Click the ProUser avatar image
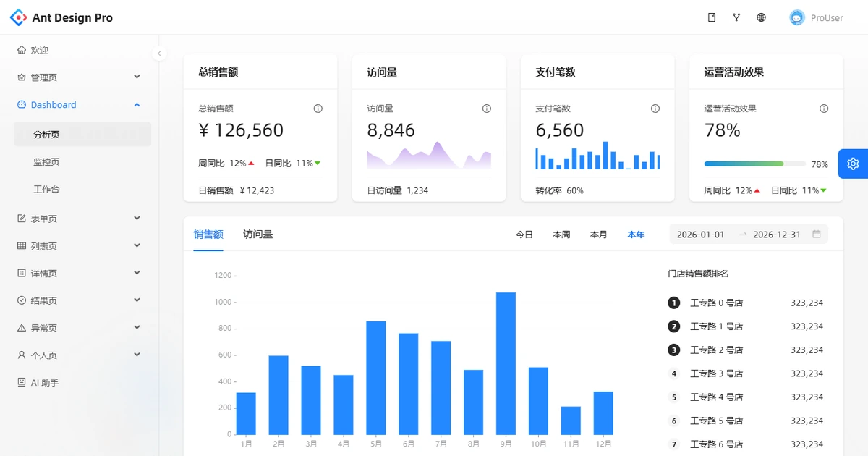 [797, 17]
